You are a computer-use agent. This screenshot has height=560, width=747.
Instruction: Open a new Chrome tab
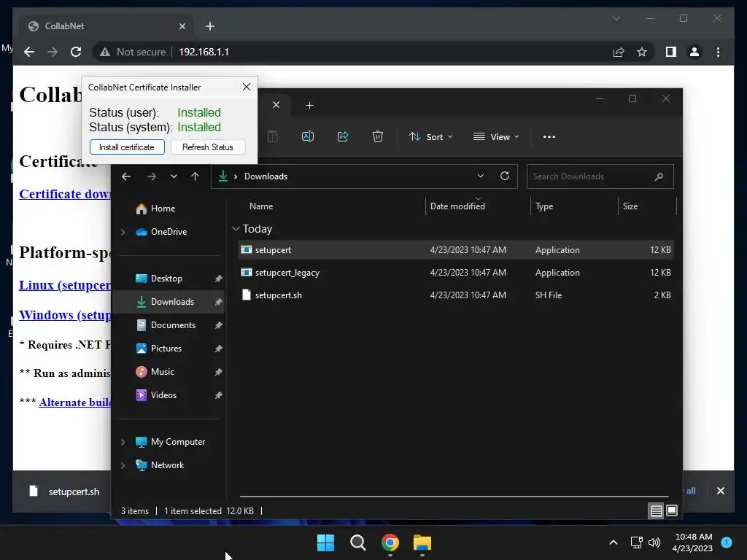pyautogui.click(x=210, y=26)
